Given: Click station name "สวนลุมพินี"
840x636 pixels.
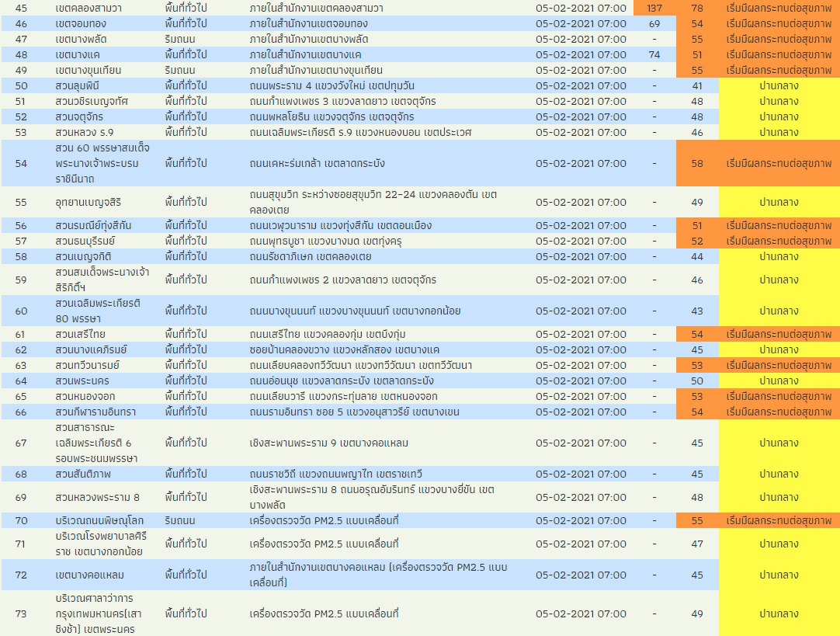Looking at the screenshot, I should [77, 85].
